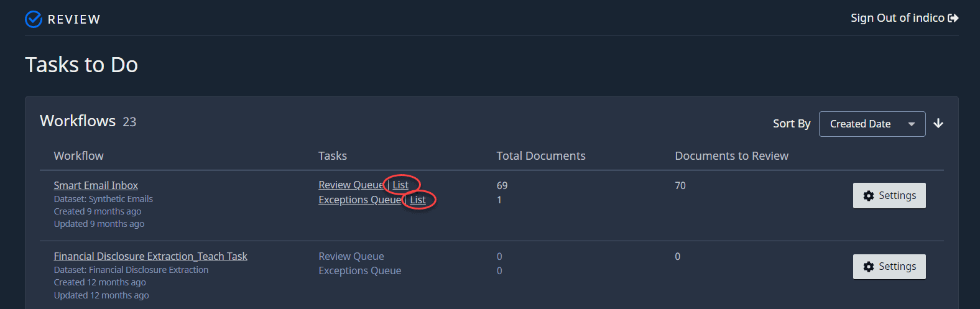
Task: Click the Review checkmark logo icon
Action: point(34,19)
